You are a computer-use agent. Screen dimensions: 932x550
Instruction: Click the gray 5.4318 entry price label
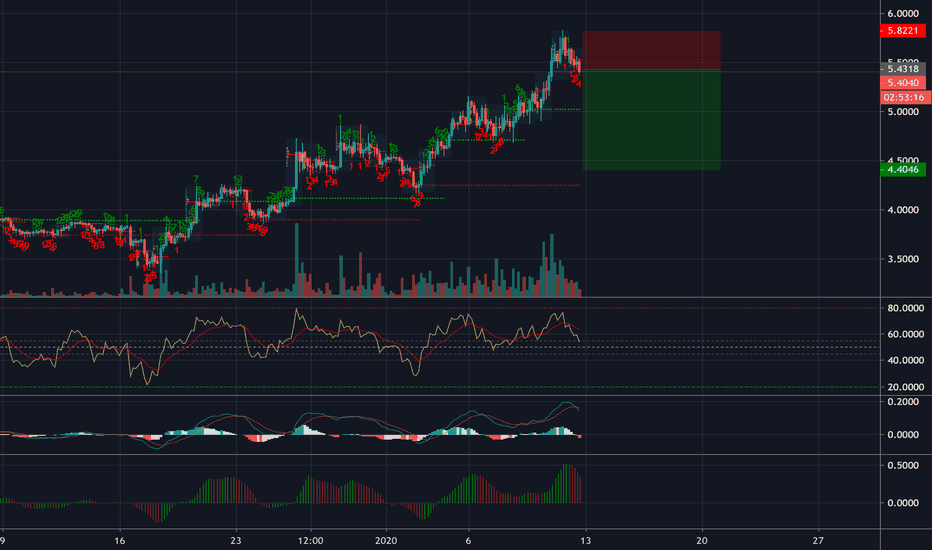(x=902, y=69)
